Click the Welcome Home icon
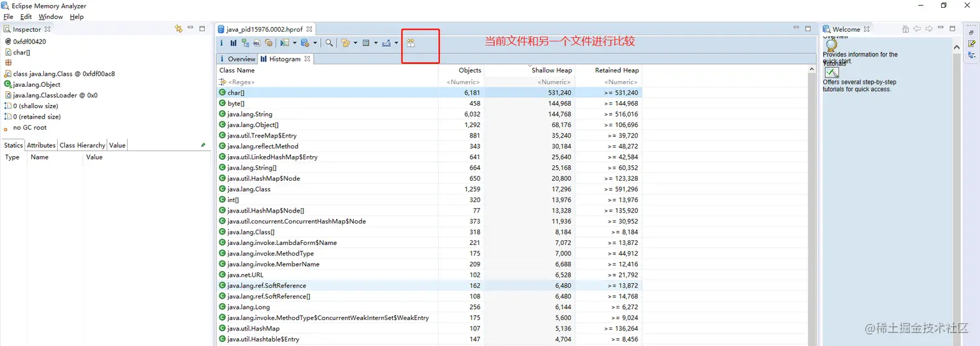 [905, 29]
